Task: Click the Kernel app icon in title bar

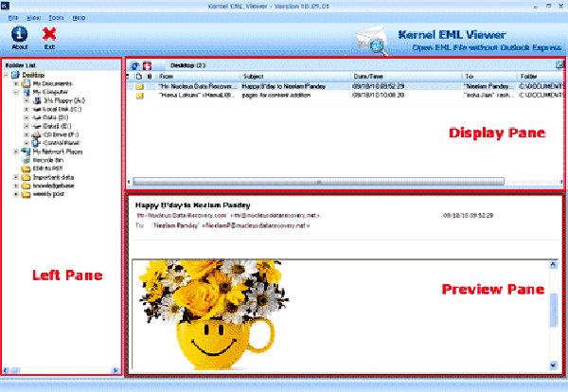Action: coord(5,6)
